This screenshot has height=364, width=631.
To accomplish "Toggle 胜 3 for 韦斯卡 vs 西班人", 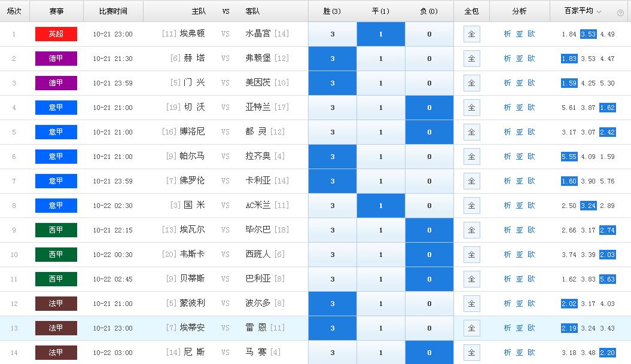I will click(333, 255).
